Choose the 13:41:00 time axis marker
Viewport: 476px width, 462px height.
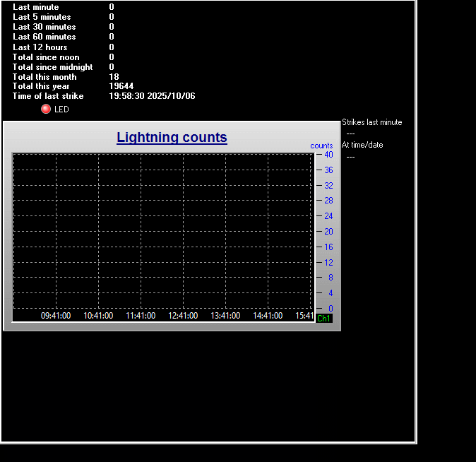225,316
